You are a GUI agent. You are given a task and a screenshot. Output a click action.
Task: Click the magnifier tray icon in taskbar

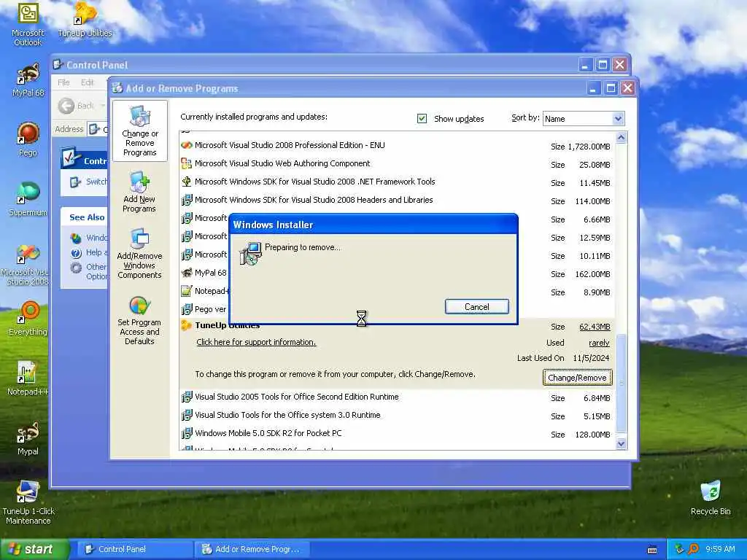coord(693,549)
